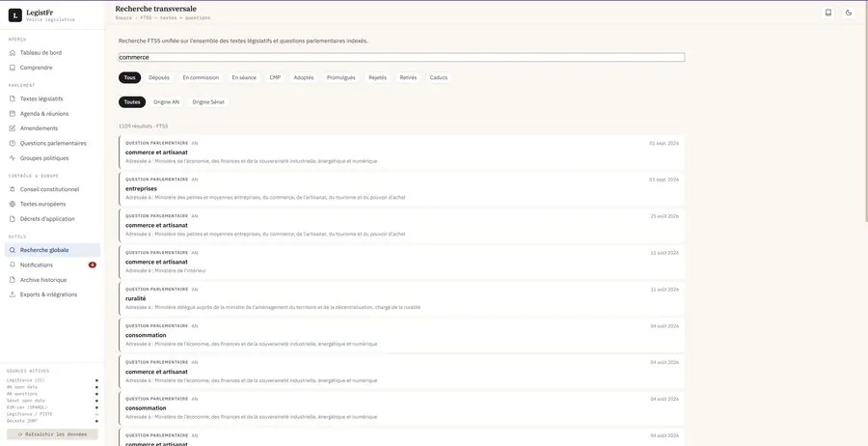This screenshot has height=446, width=868.
Task: Click the Questions parlementaires icon
Action: 13,144
